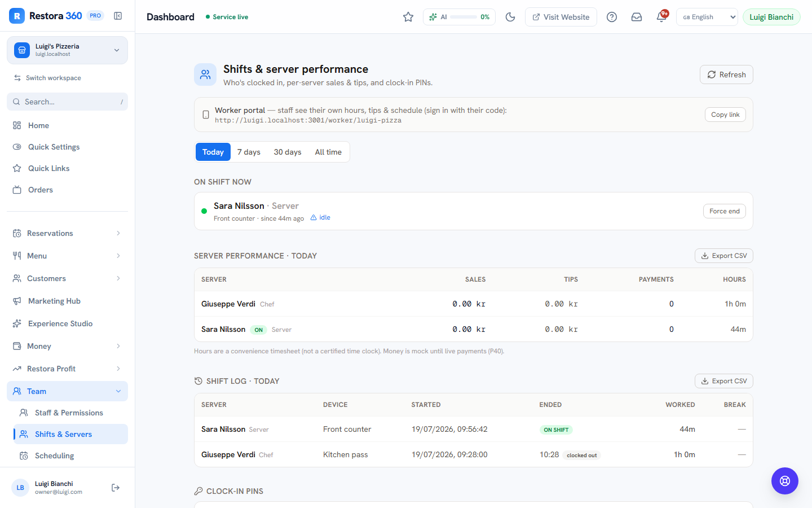Export shift log CSV
812x508 pixels.
[724, 381]
